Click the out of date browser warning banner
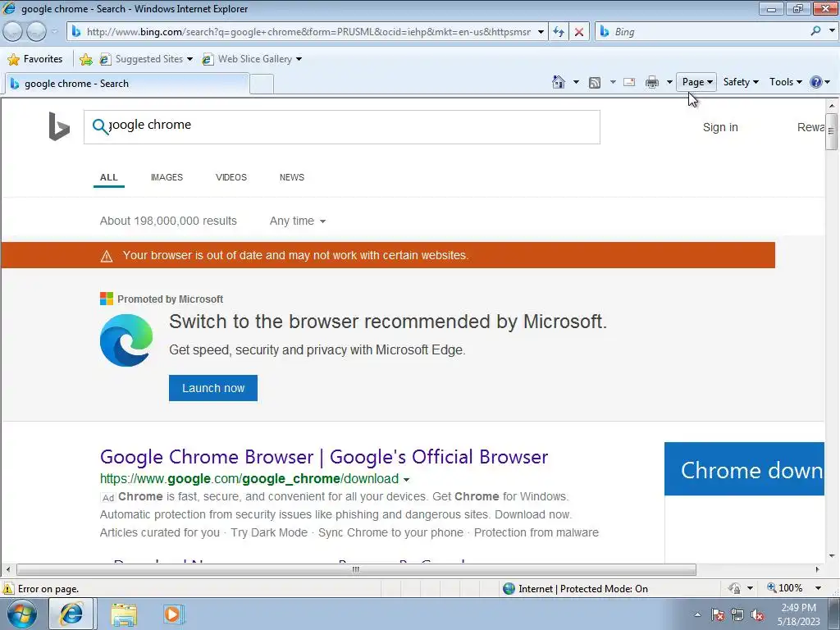Viewport: 840px width, 630px height. (388, 255)
